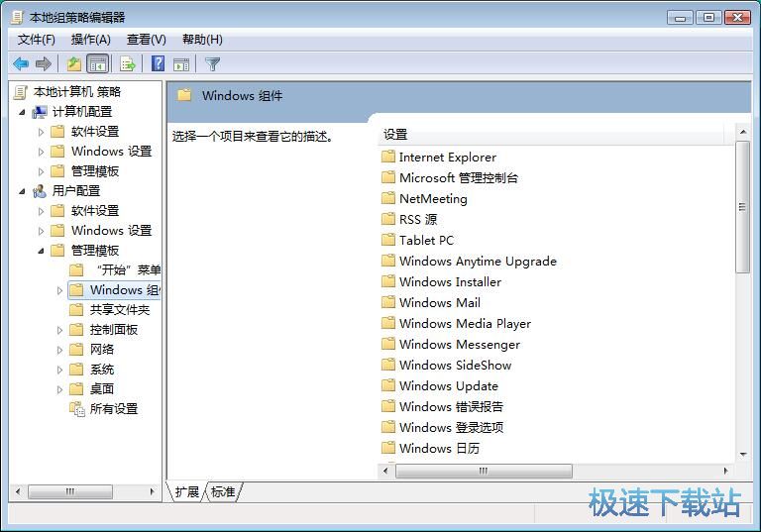Select Microsoft 管理控制台 in the list

[459, 177]
